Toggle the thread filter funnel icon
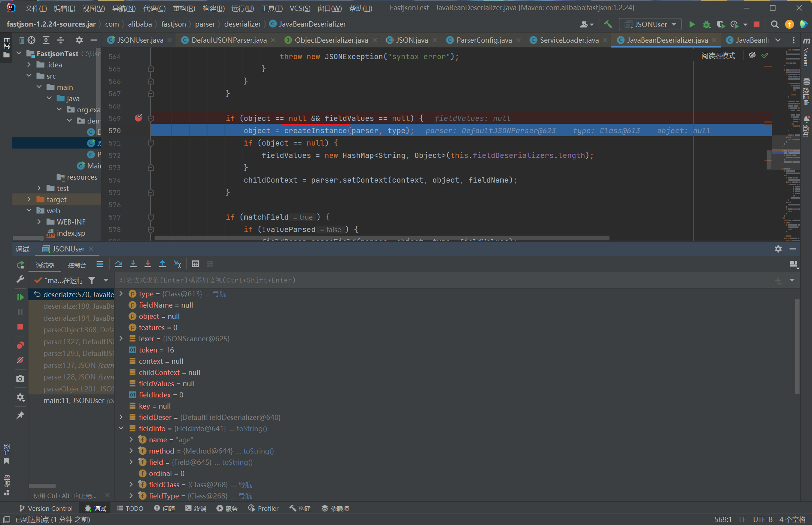 coord(92,280)
